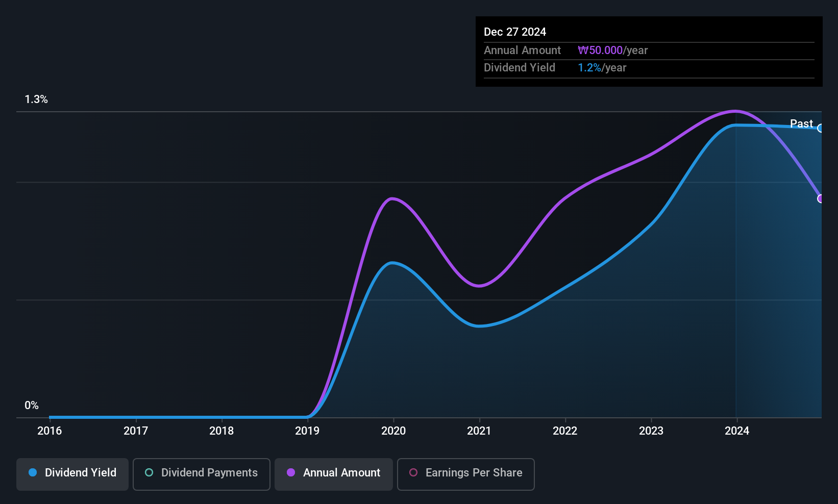Click the 0% y-axis label
Image resolution: width=838 pixels, height=504 pixels.
coord(32,406)
